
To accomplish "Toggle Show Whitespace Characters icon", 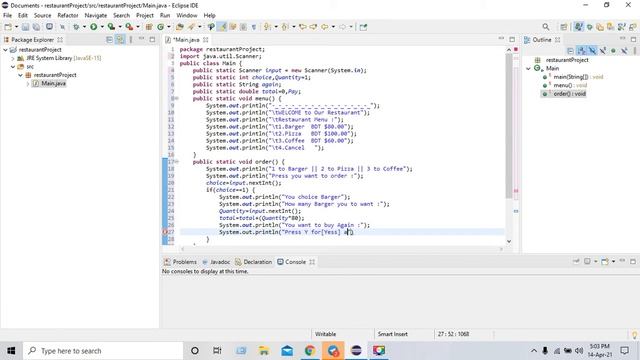I will pos(254,27).
